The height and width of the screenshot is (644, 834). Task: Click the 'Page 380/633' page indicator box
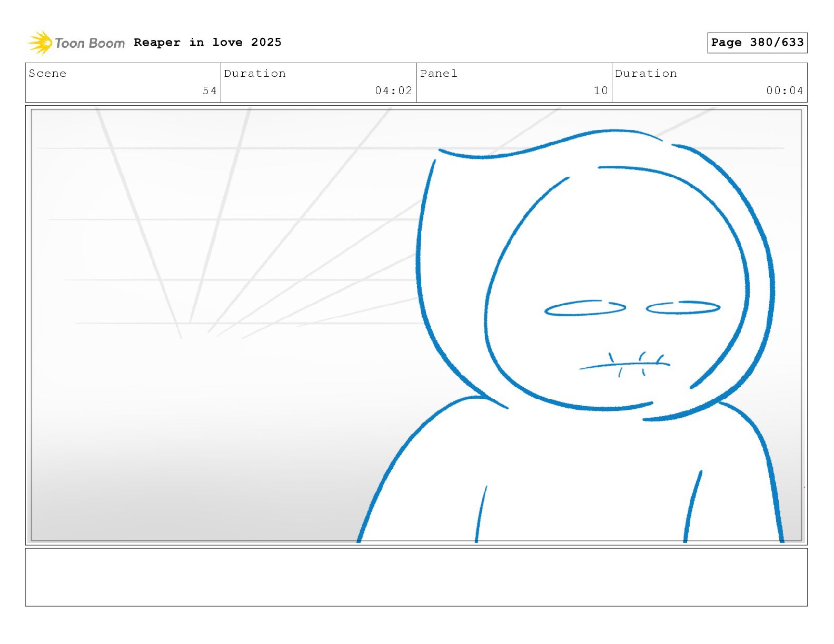[757, 43]
